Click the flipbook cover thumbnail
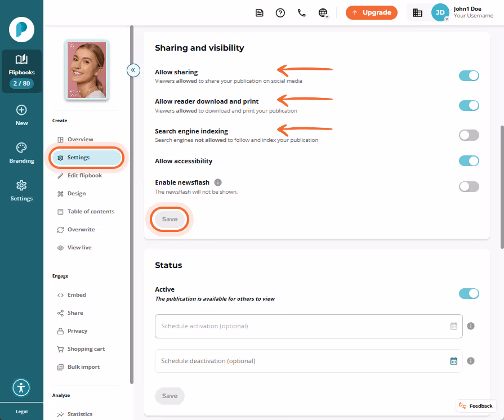The height and width of the screenshot is (420, 504). pos(87,70)
